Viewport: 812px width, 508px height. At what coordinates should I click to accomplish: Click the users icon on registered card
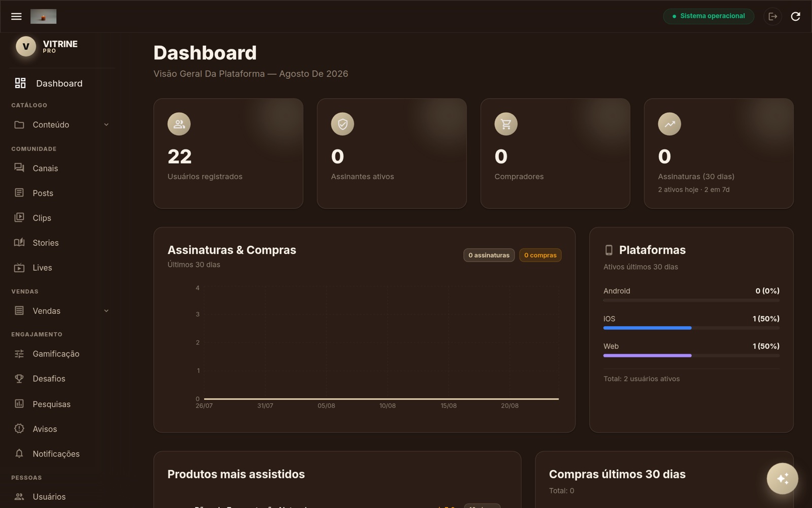click(179, 124)
